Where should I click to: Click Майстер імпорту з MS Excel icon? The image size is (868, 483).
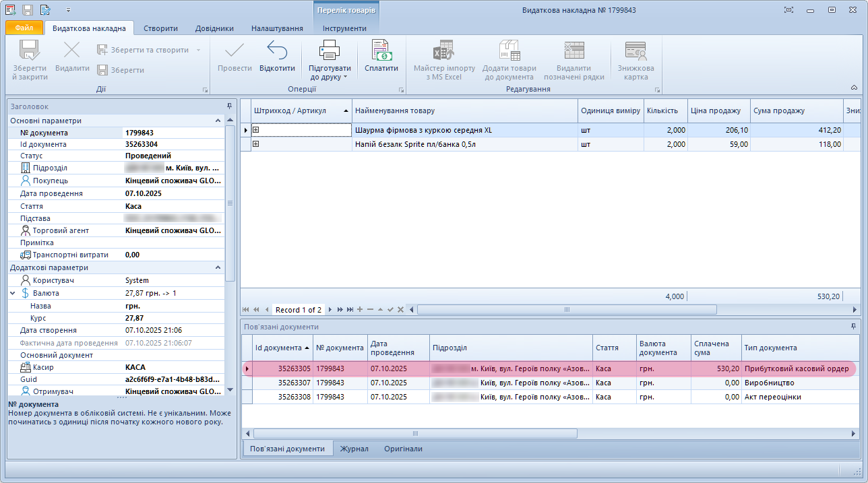(444, 51)
